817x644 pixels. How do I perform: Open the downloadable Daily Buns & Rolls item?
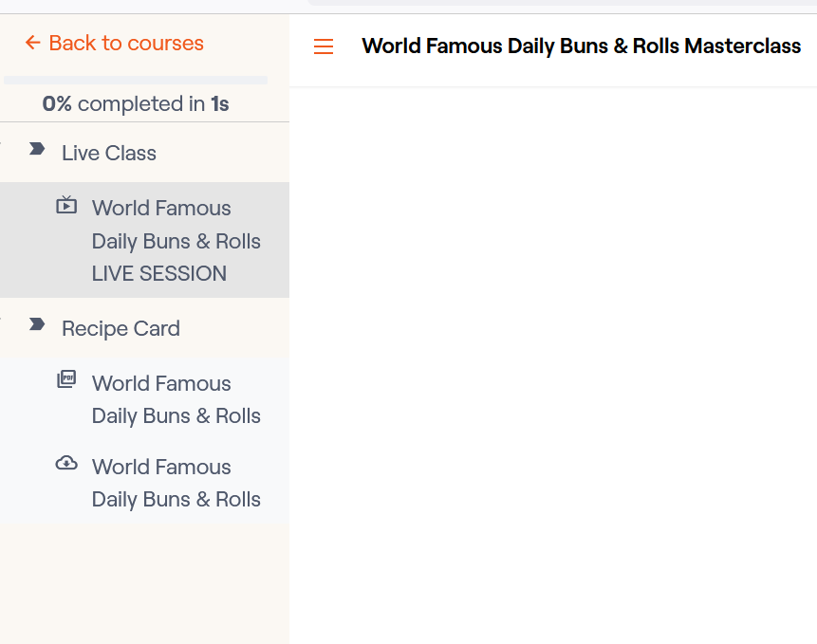(x=176, y=483)
